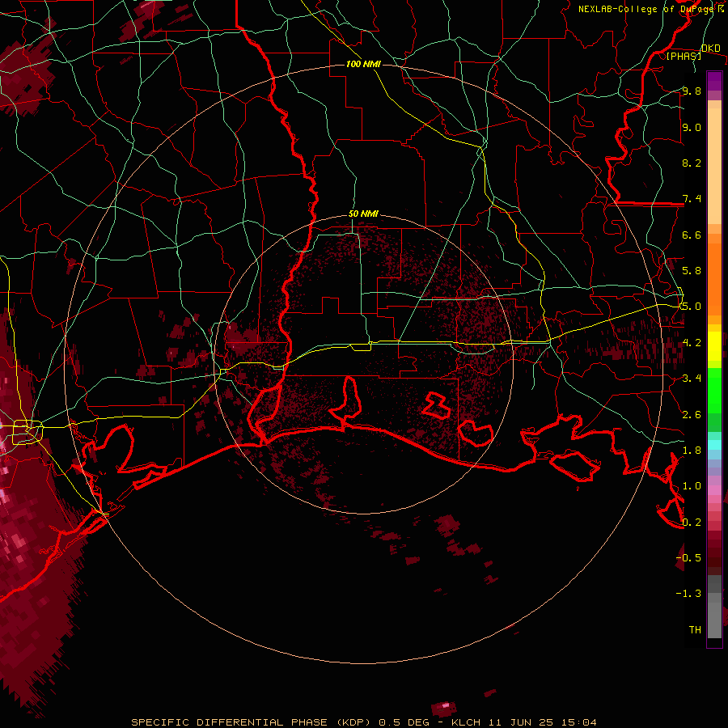Viewport: 728px width, 728px height.
Task: Click the 9.0 legend value
Action: (692, 127)
